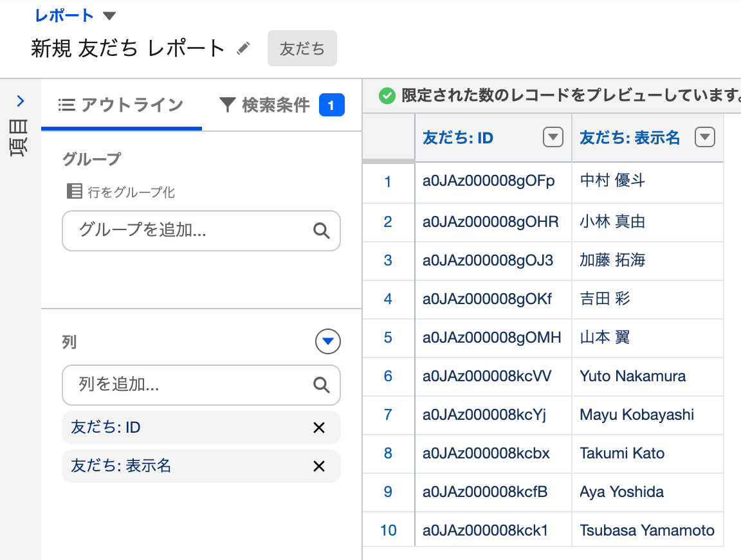
Task: Click the filter count badge 1
Action: 332,105
